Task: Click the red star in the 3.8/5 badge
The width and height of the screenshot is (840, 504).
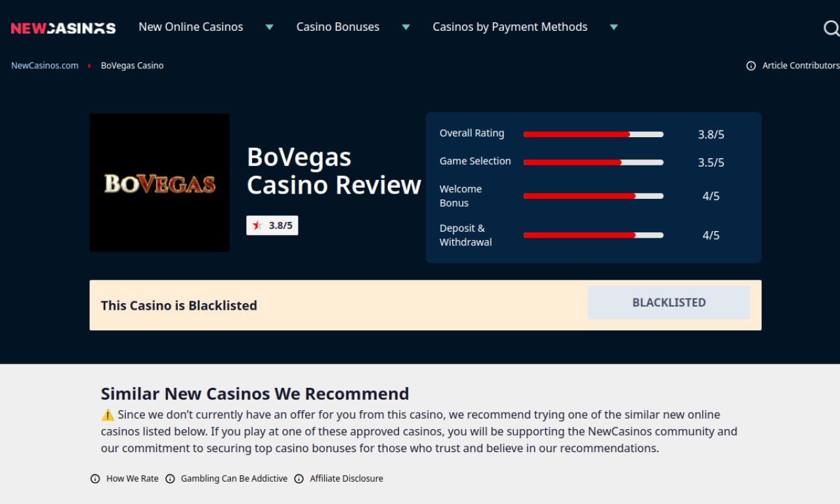Action: coord(257,225)
